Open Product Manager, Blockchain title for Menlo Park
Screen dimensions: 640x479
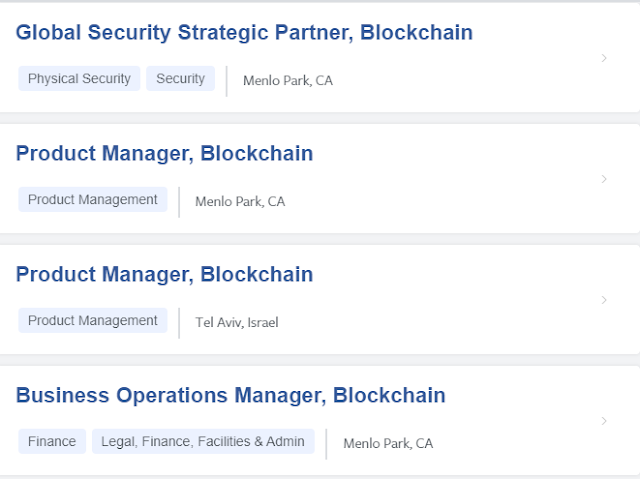(164, 154)
